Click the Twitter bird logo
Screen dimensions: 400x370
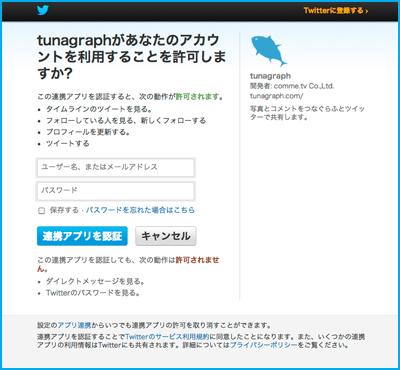point(43,10)
